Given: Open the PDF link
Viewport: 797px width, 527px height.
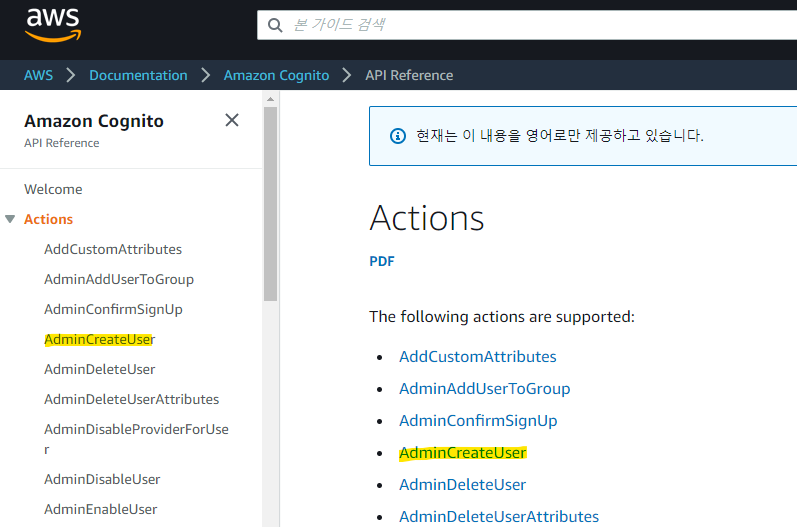Looking at the screenshot, I should pyautogui.click(x=382, y=261).
